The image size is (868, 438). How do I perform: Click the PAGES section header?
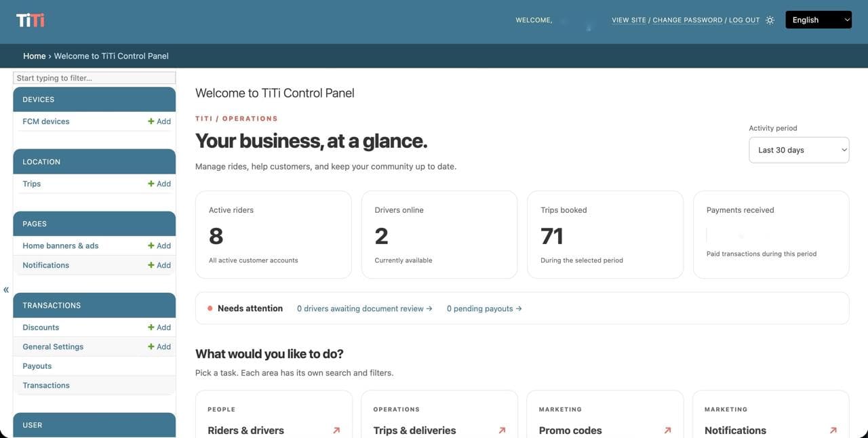click(x=94, y=224)
